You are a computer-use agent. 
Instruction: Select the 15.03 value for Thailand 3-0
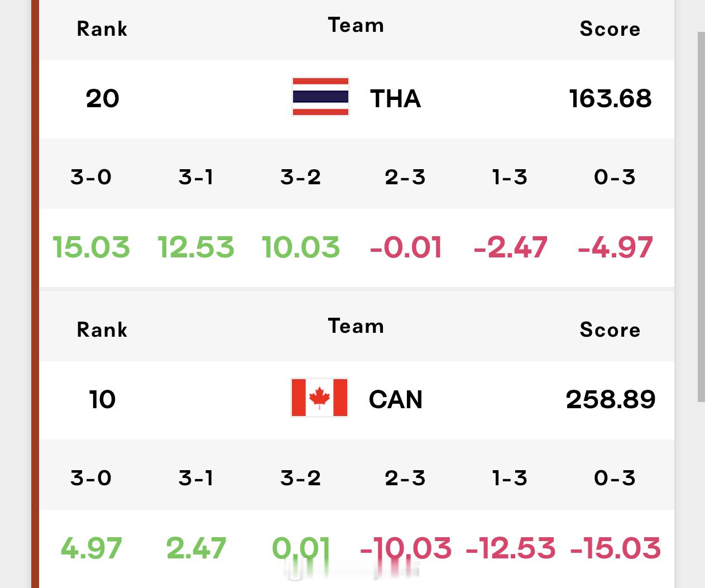click(91, 247)
